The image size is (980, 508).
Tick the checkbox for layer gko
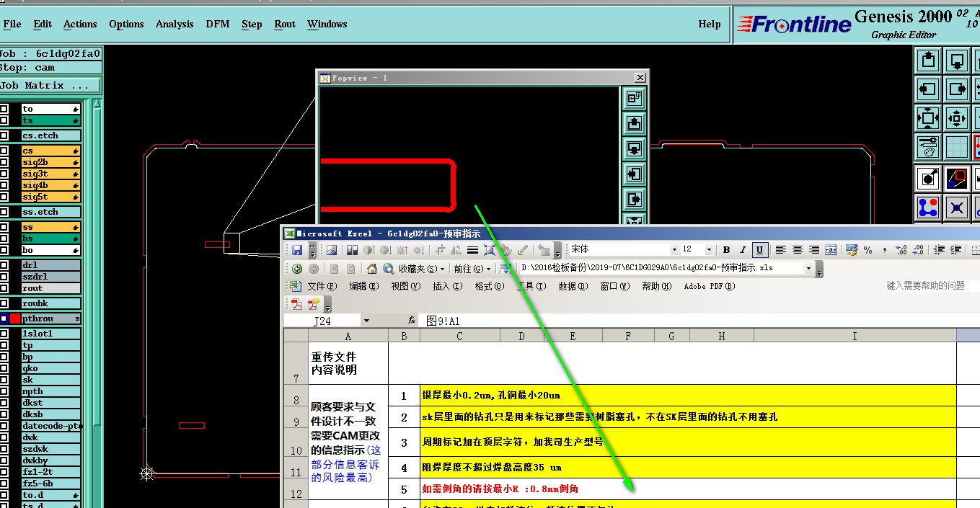[4, 368]
